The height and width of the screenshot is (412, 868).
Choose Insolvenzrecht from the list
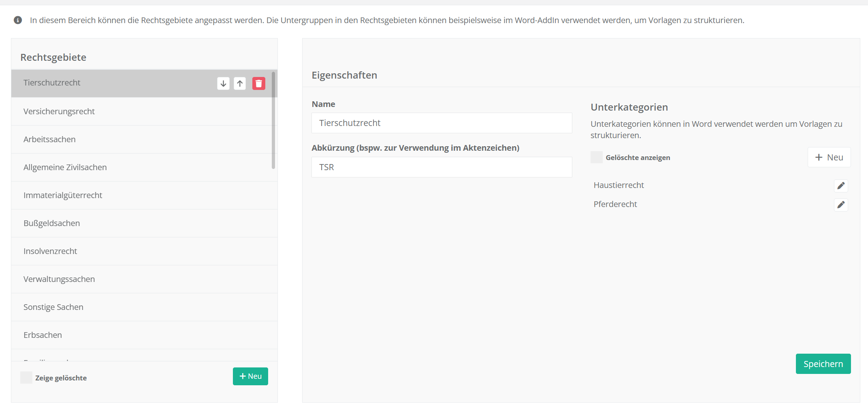tap(50, 251)
